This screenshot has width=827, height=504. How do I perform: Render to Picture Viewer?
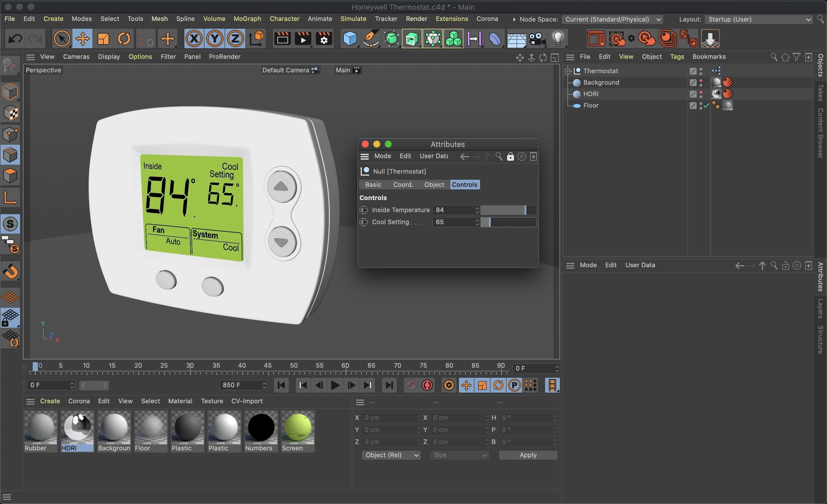click(303, 38)
